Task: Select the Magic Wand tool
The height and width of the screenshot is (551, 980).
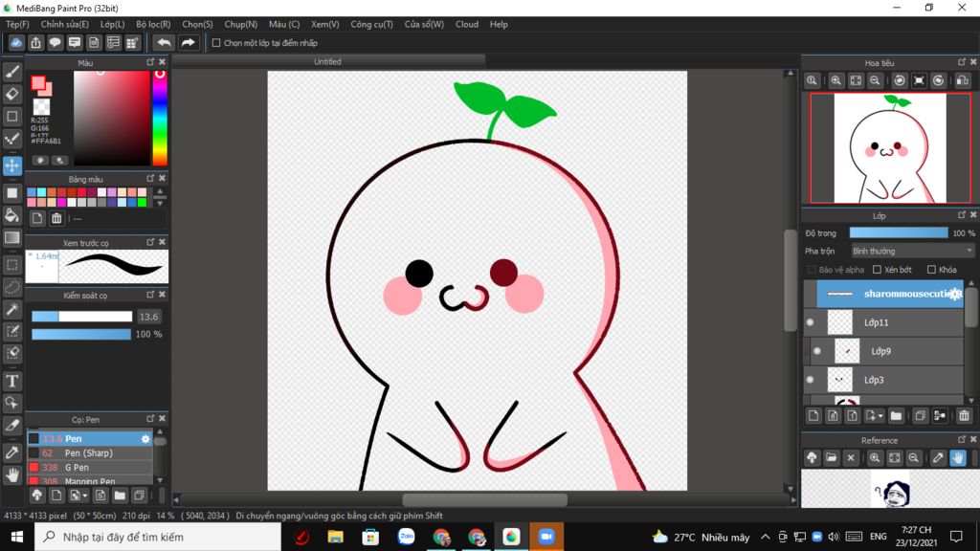Action: [11, 309]
